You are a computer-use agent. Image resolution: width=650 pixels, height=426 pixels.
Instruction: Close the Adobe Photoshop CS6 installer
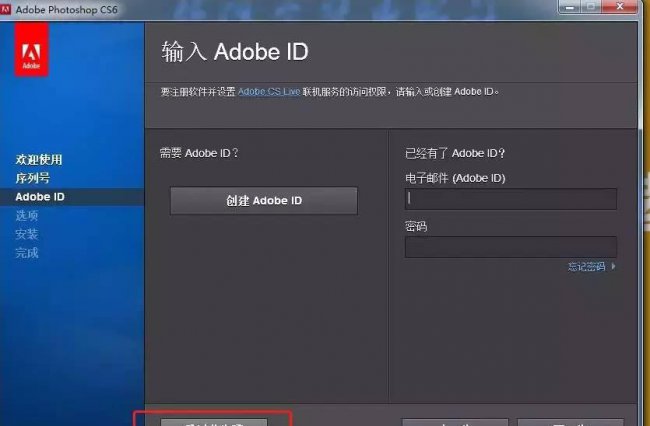[x=620, y=7]
